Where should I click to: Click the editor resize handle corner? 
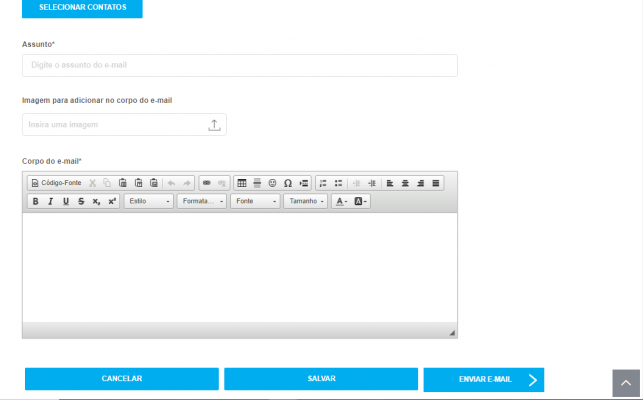point(452,333)
